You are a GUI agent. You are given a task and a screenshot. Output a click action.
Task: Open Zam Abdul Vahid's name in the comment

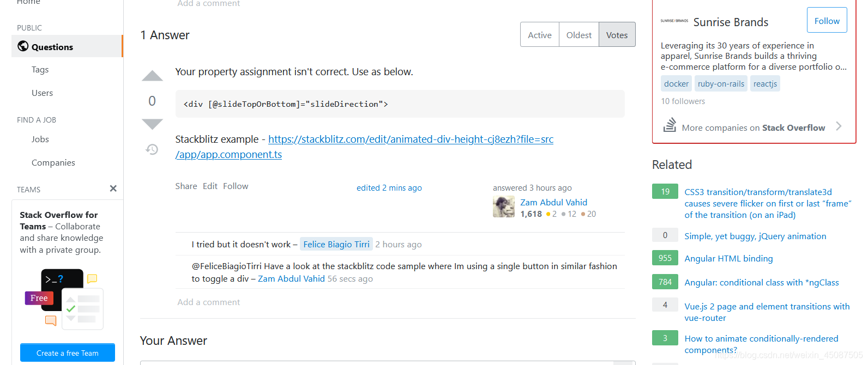pyautogui.click(x=291, y=279)
